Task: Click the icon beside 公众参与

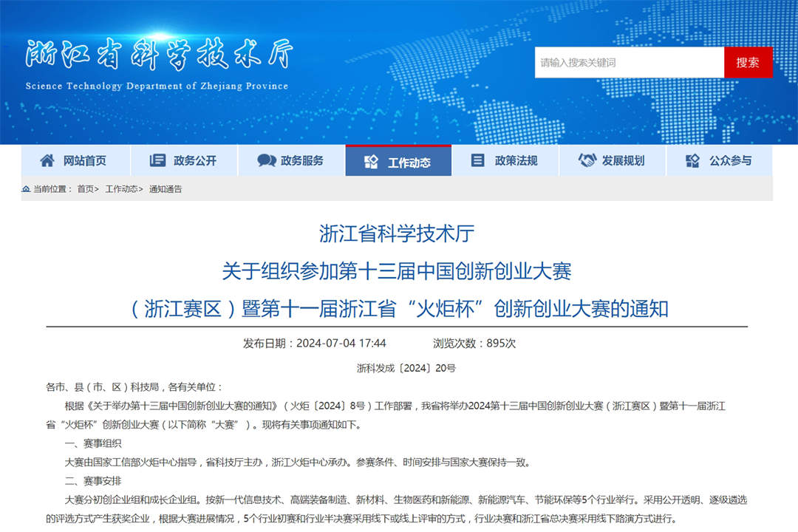Action: (692, 160)
